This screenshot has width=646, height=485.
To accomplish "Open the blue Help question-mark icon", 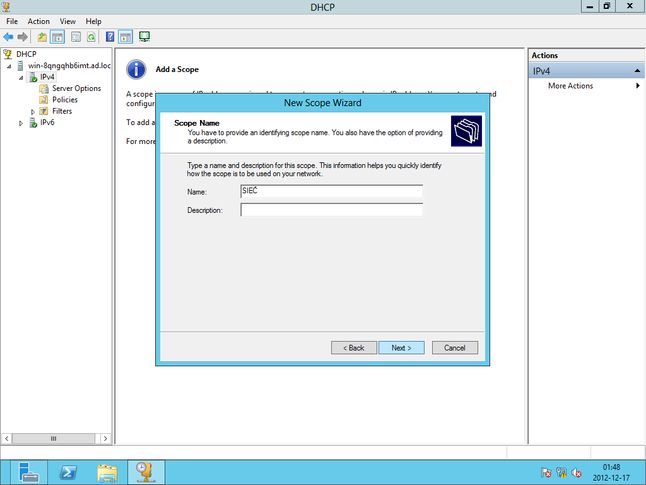I will tap(110, 37).
